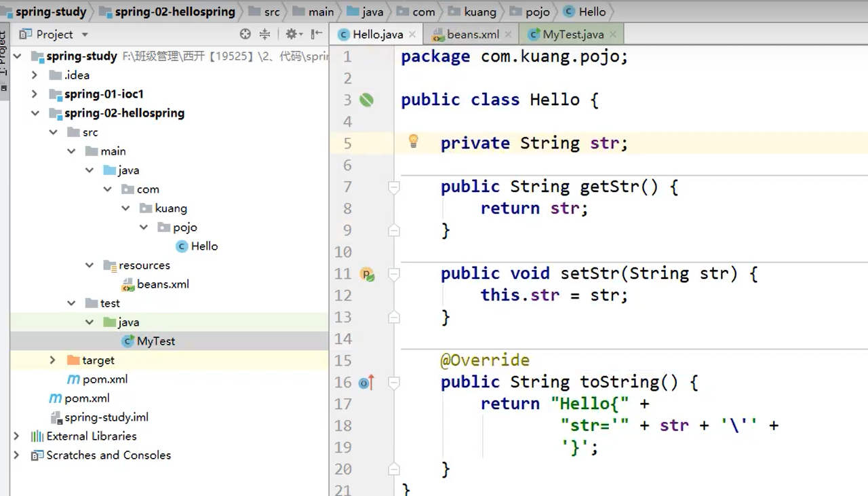Viewport: 868px width, 496px height.
Task: Collapse the src folder
Action: tap(53, 132)
